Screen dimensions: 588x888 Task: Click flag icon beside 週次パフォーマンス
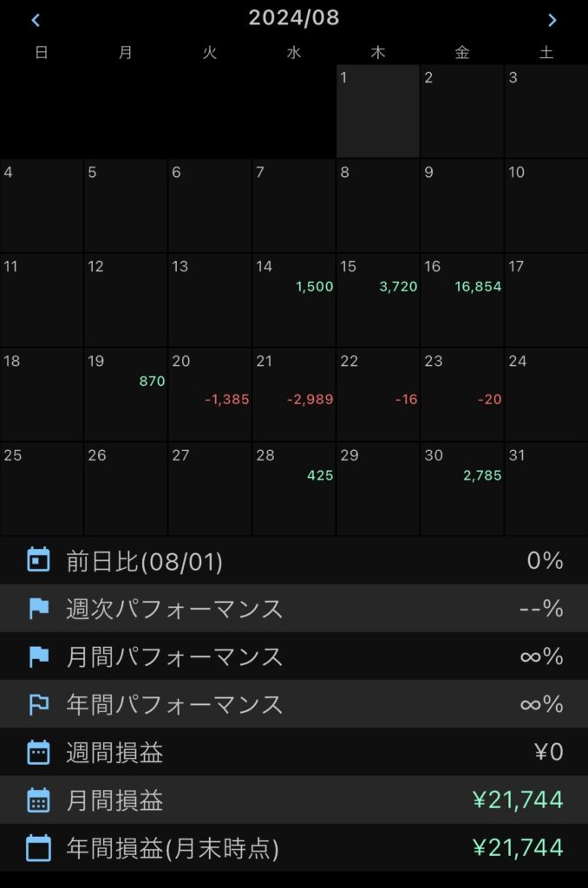click(38, 609)
